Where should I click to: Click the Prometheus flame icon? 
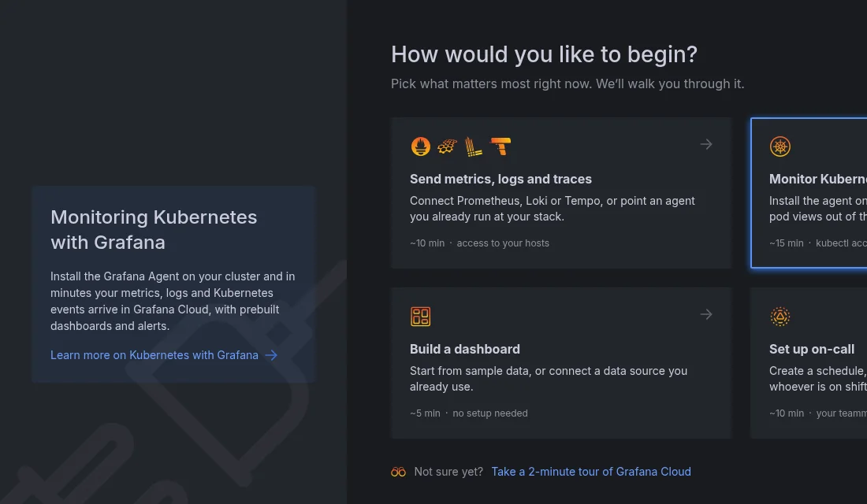420,146
